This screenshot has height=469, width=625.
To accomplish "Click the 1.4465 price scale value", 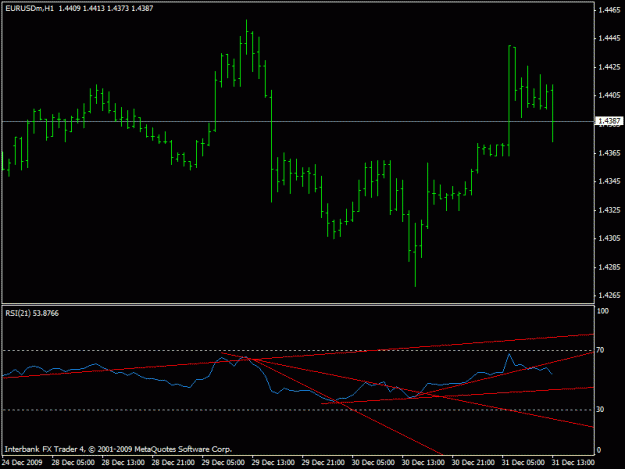I will pyautogui.click(x=609, y=10).
